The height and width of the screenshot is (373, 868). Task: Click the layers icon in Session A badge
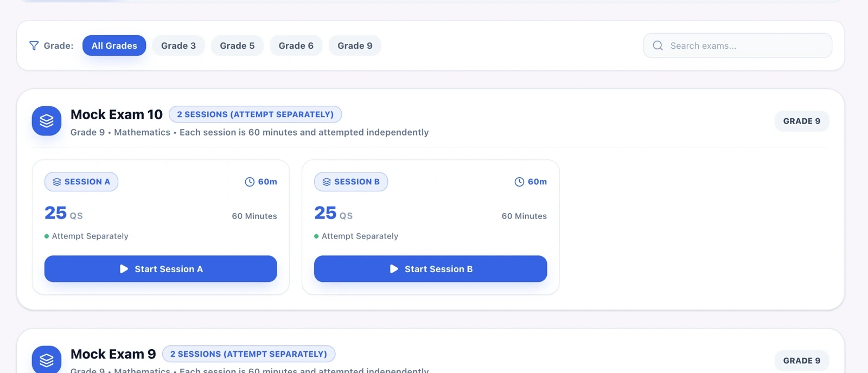pyautogui.click(x=57, y=182)
